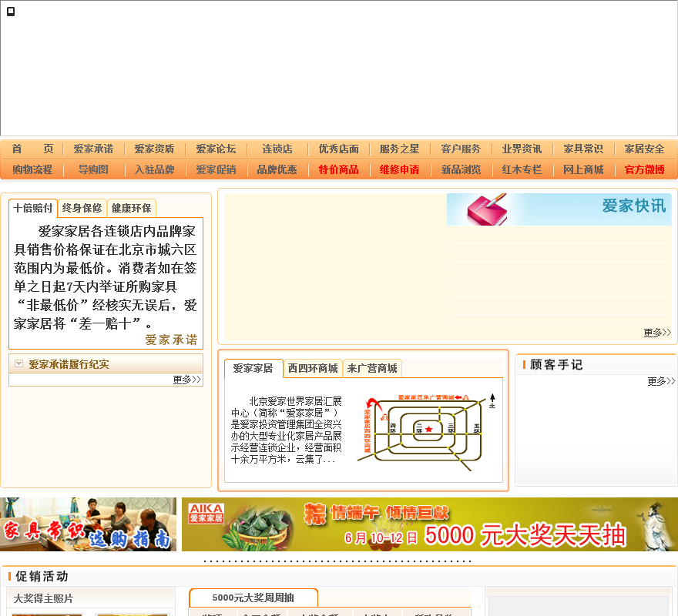Open the red 维修申请 link

(400, 169)
